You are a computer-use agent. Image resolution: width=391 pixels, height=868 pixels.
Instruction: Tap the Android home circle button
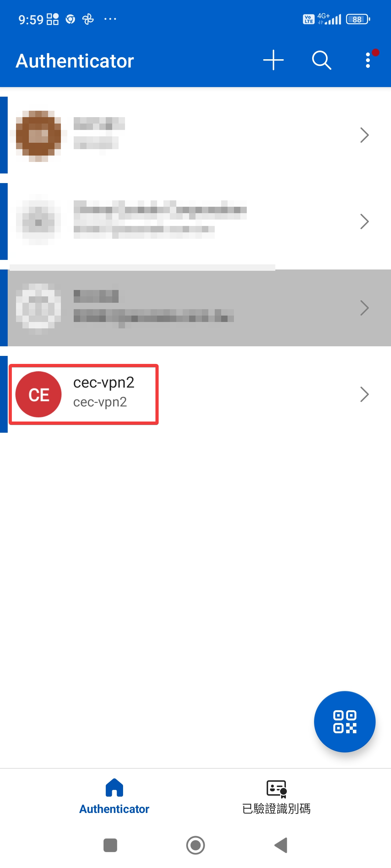click(195, 845)
